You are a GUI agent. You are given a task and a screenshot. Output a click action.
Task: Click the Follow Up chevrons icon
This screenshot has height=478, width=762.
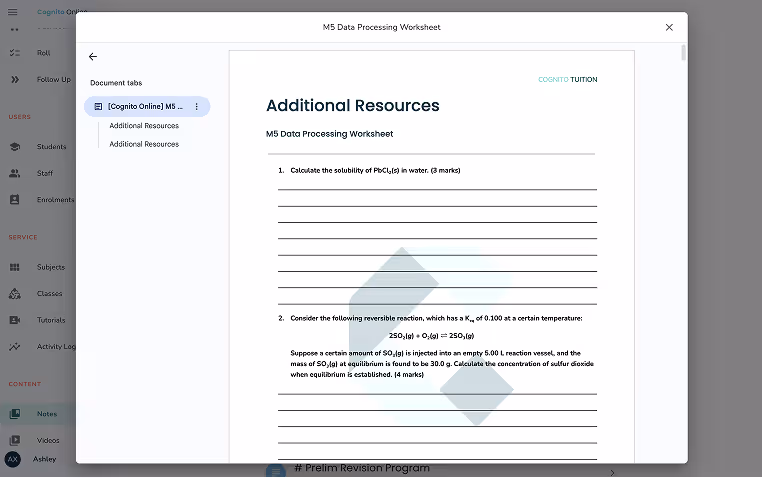click(15, 79)
